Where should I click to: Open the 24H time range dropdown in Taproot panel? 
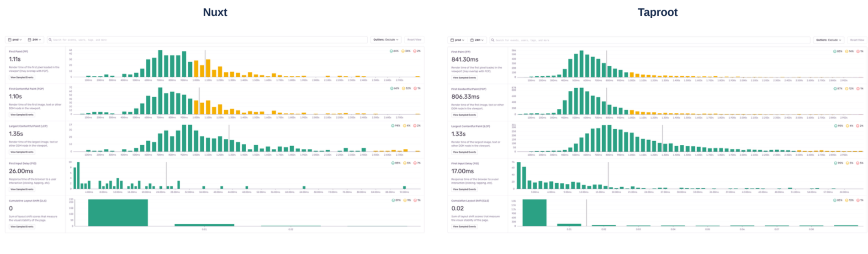(477, 40)
